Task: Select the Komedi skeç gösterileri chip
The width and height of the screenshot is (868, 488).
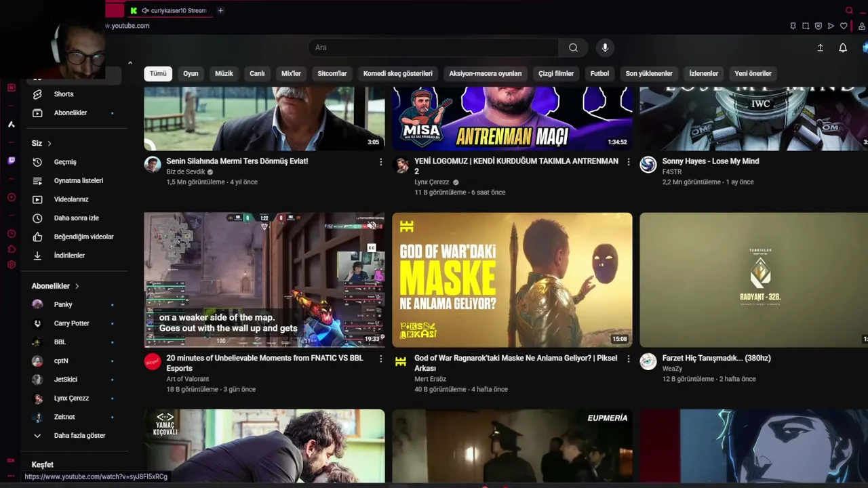Action: pos(398,73)
